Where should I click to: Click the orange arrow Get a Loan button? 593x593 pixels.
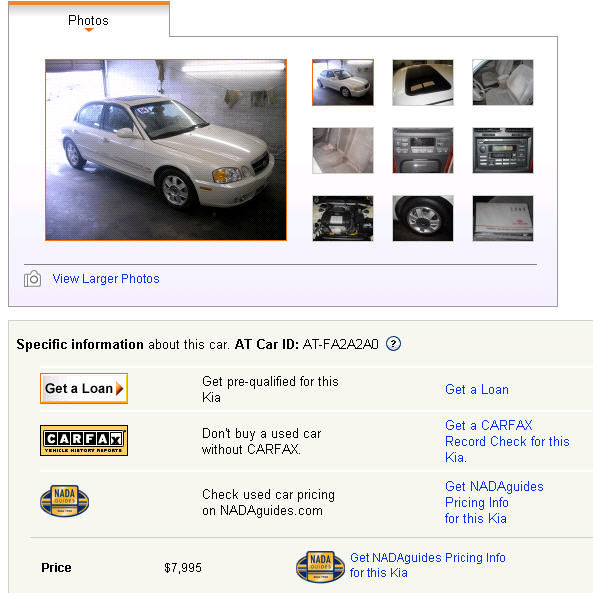[84, 388]
